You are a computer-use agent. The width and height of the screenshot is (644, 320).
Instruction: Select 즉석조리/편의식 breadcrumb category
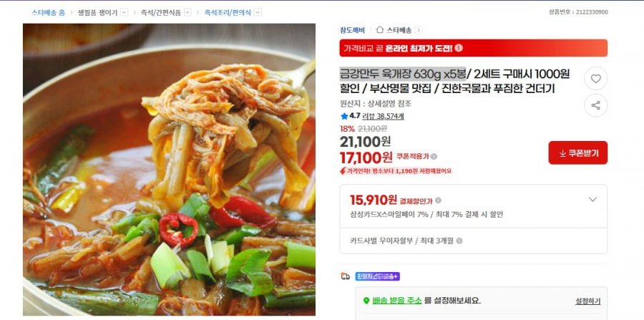tap(228, 12)
